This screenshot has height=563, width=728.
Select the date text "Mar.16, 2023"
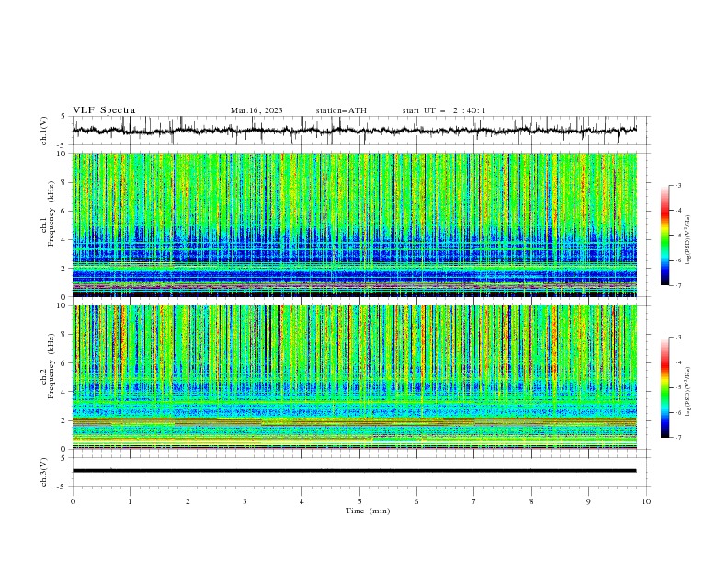pos(256,110)
